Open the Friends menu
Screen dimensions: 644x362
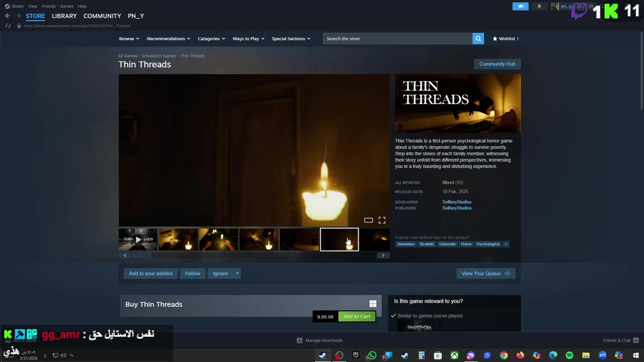point(49,6)
